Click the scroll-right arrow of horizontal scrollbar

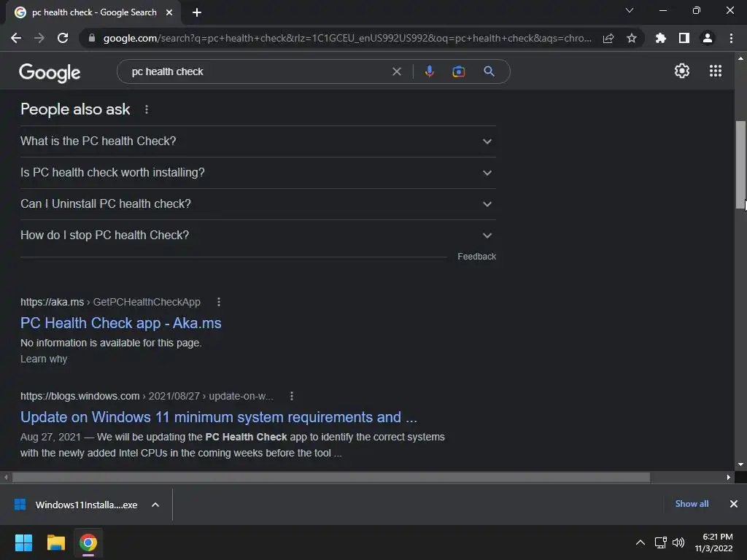[729, 477]
